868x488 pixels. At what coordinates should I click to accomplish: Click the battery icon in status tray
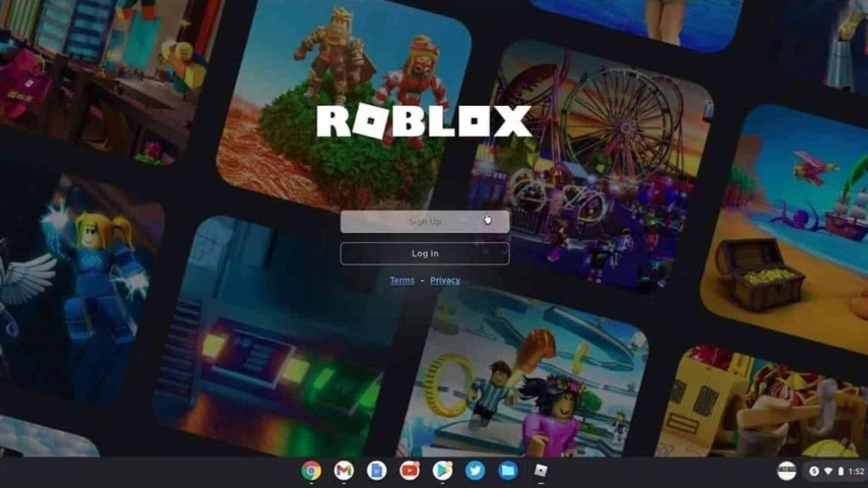point(840,471)
